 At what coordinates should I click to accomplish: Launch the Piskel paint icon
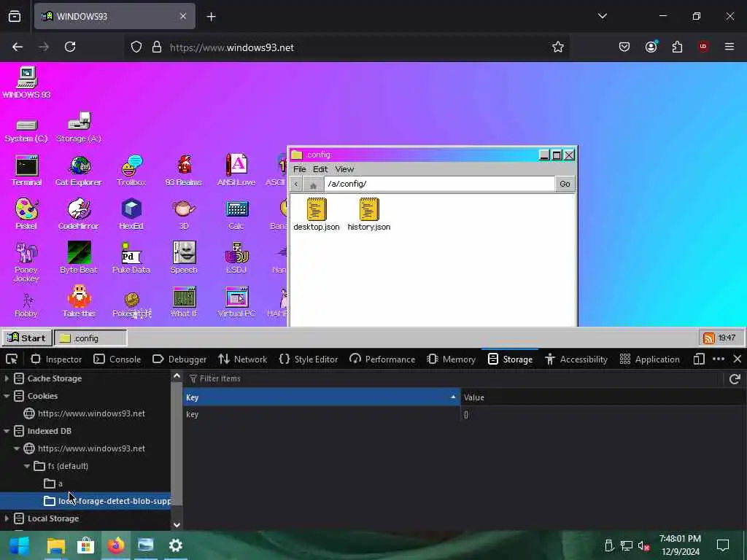(26, 214)
